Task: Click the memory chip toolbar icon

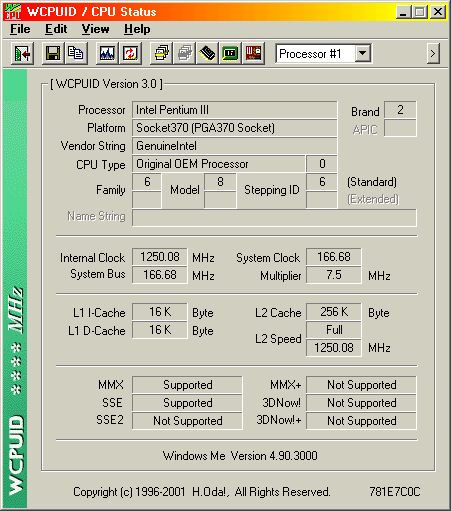Action: pos(207,53)
